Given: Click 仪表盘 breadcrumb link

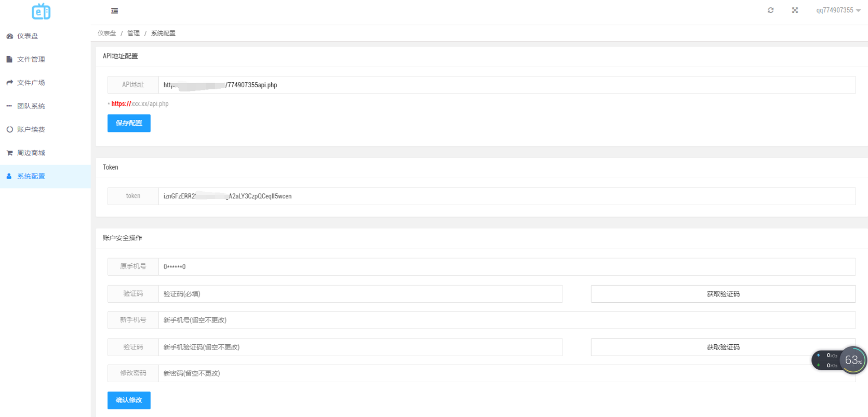Looking at the screenshot, I should [106, 33].
